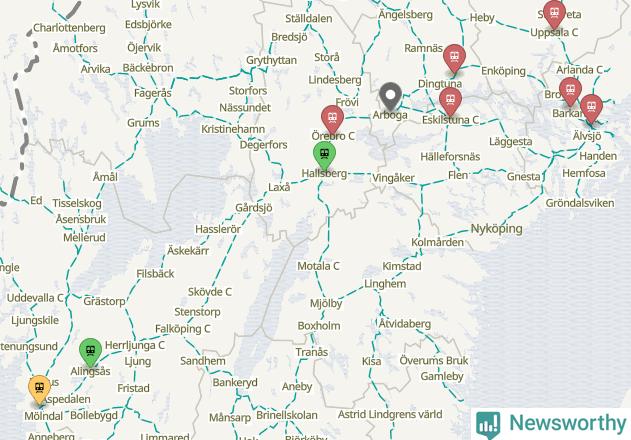
Task: Select the yellow train marker above Mölndal
Action: 39,389
